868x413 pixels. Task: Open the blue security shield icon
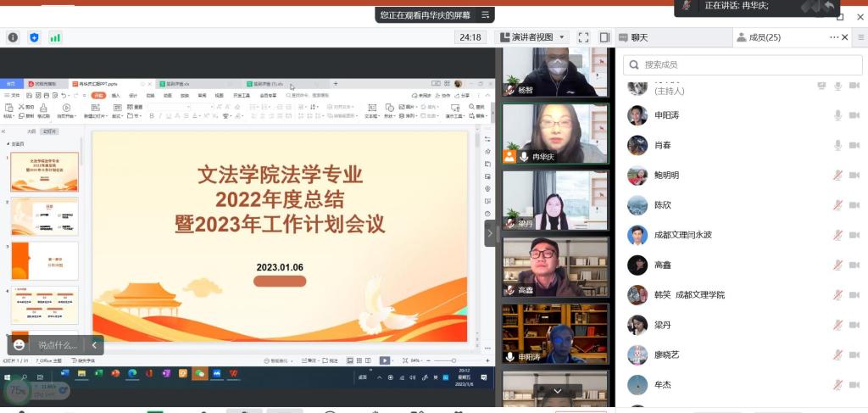(x=34, y=37)
